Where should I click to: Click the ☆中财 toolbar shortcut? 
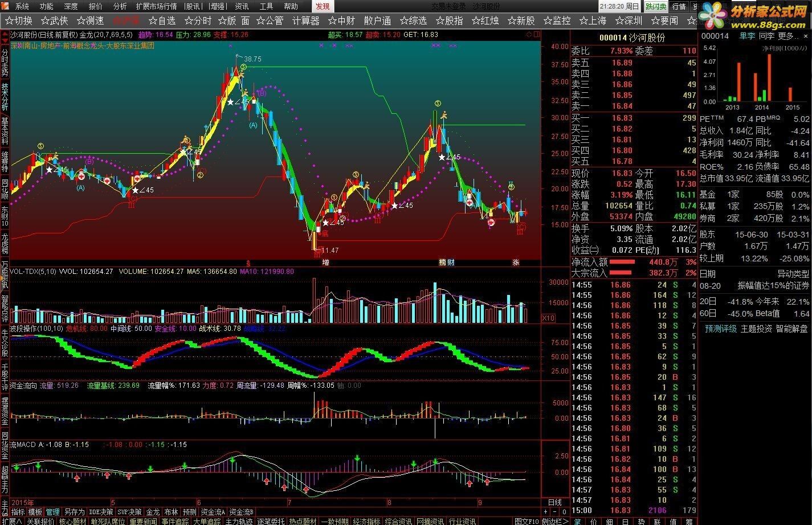click(341, 20)
